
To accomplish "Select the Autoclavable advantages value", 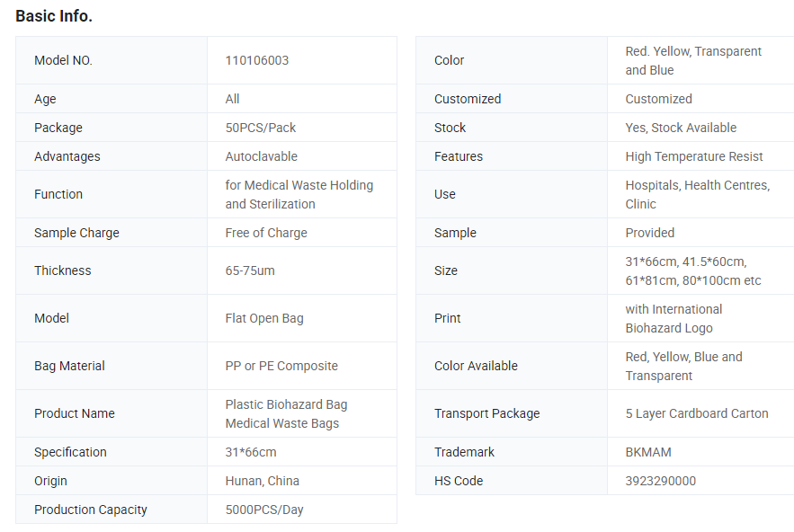I will (262, 156).
